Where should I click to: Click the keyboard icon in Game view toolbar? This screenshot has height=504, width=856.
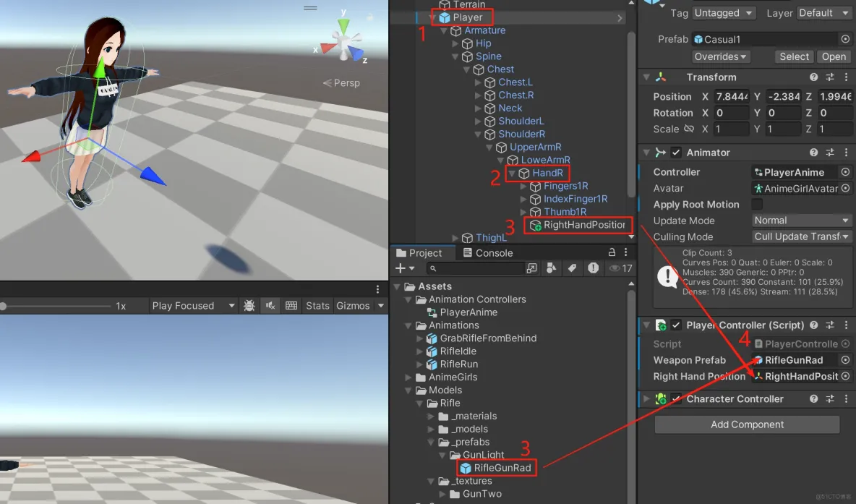click(291, 305)
